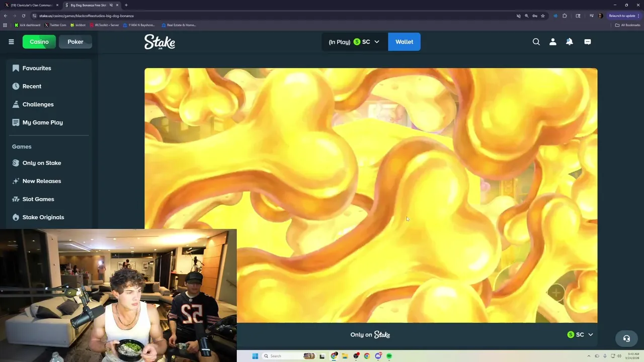The height and width of the screenshot is (362, 644).
Task: Open File Explorer from taskbar
Action: click(x=345, y=356)
